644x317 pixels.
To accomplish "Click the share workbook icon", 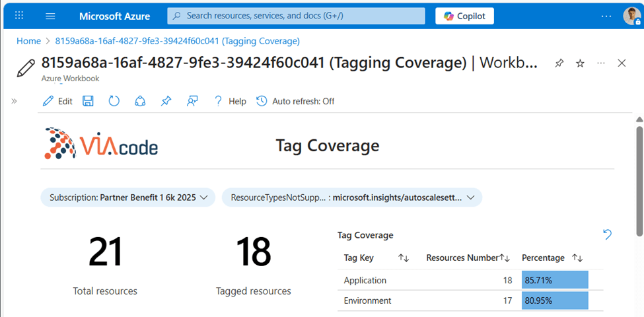I will pyautogui.click(x=139, y=101).
